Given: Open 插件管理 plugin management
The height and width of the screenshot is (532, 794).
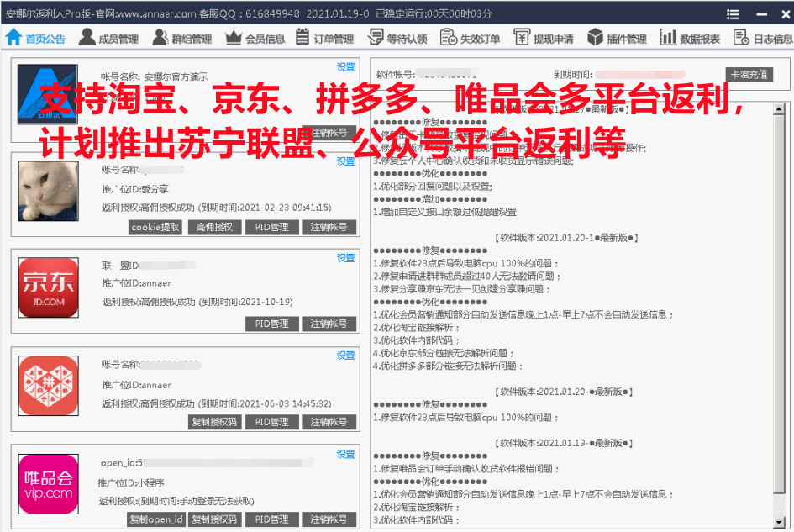Looking at the screenshot, I should point(617,38).
